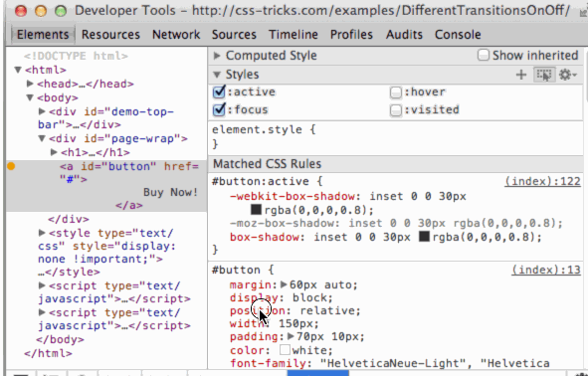Expand the demo-top-bar div node
This screenshot has height=376, width=588.
point(42,111)
